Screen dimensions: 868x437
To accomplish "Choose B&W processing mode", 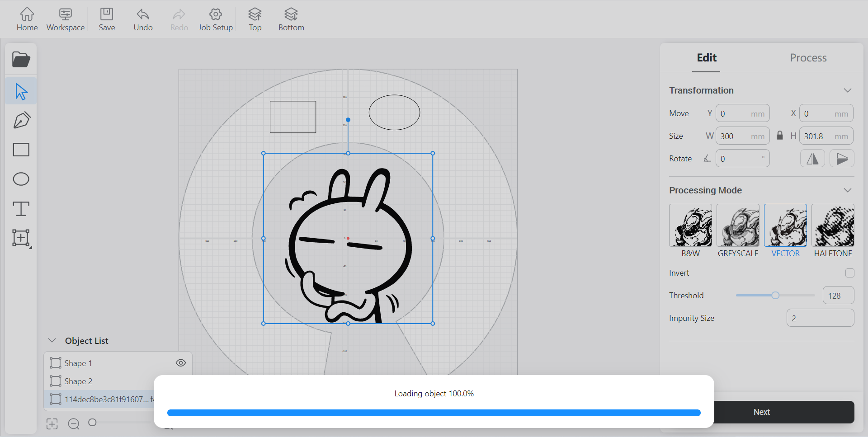I will pyautogui.click(x=690, y=231).
